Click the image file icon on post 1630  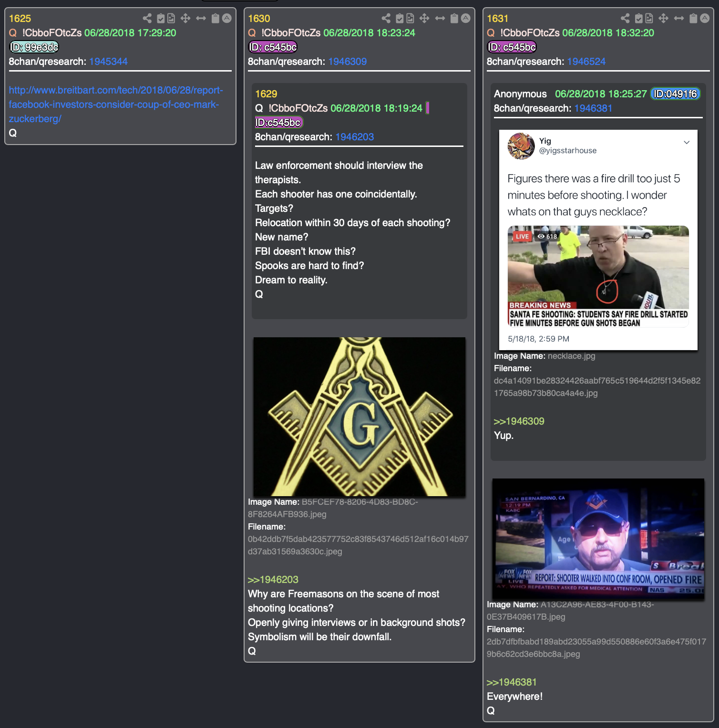[410, 19]
